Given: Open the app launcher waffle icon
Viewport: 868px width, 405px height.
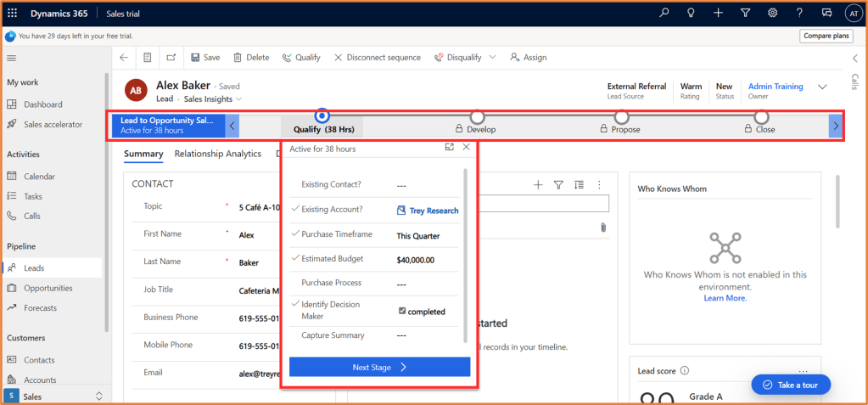Looking at the screenshot, I should coord(13,13).
